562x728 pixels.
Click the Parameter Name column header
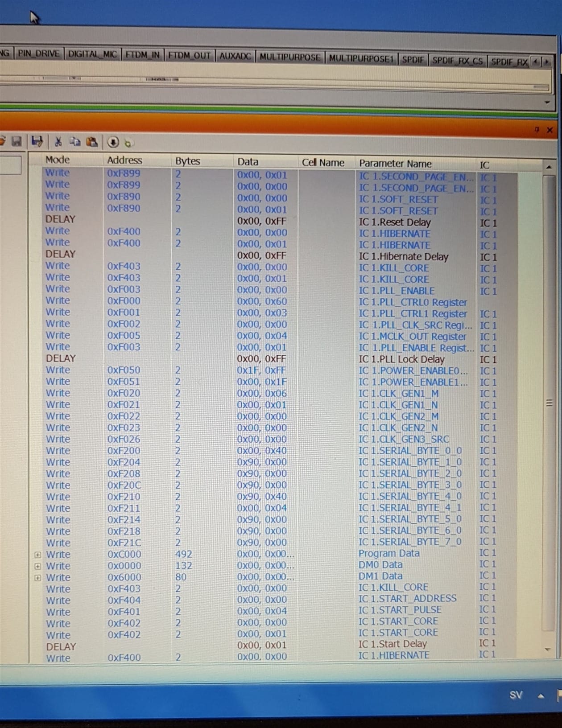pos(395,164)
